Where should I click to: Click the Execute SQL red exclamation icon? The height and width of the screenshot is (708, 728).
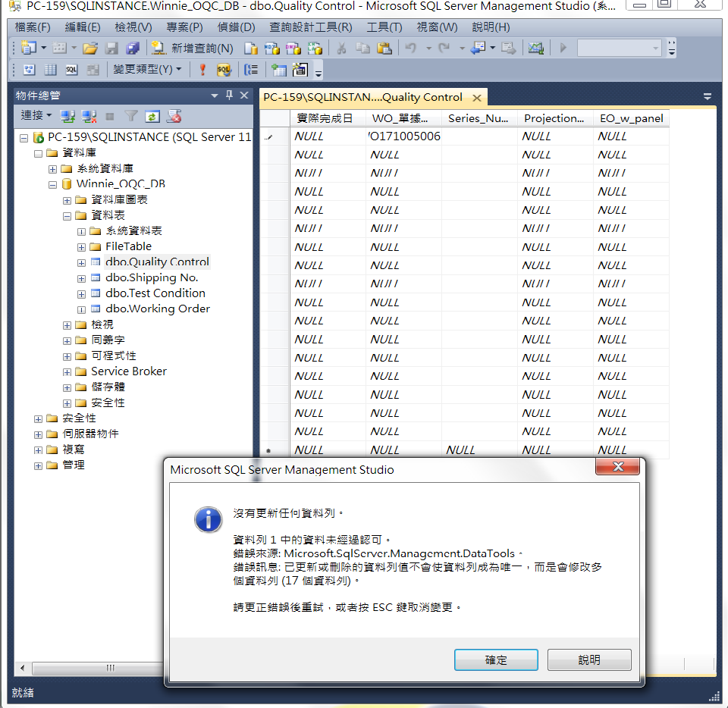[x=202, y=70]
